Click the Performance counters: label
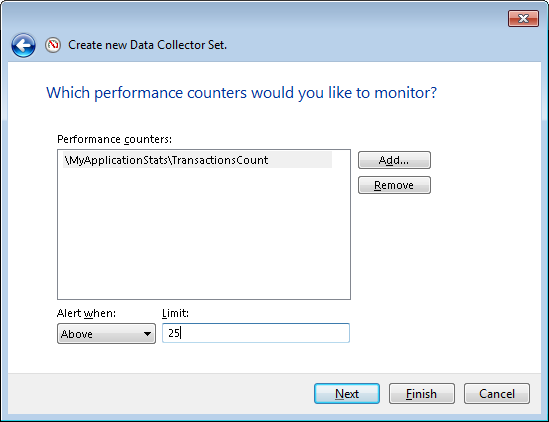549x422 pixels. click(114, 139)
